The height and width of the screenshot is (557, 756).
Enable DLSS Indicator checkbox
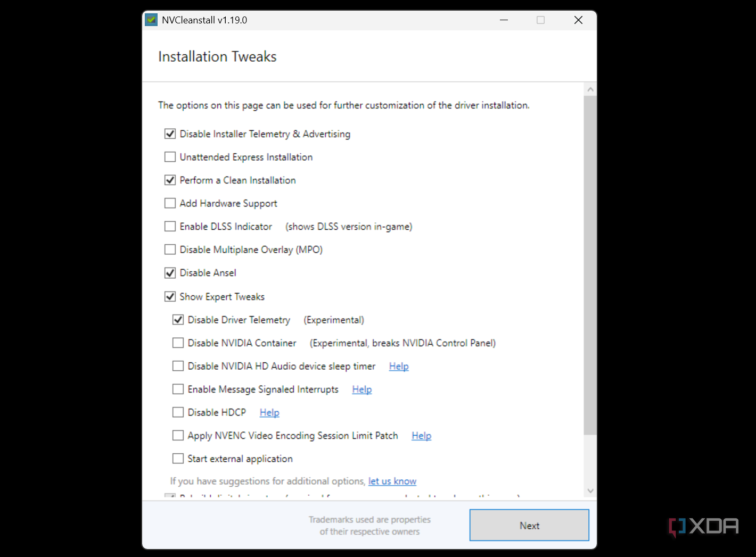click(x=170, y=227)
